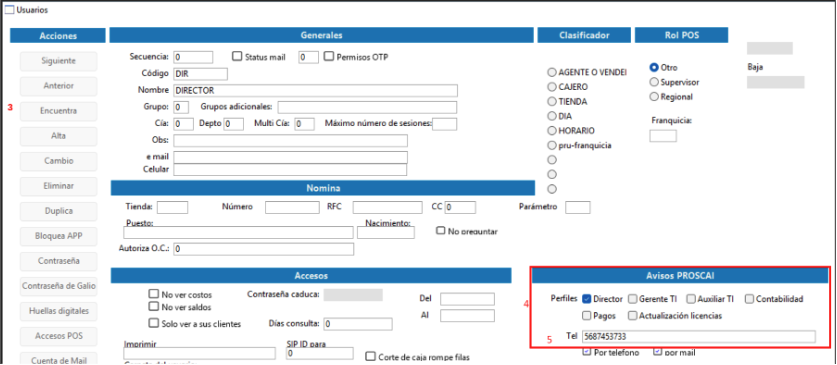Uncheck the Director profile checkbox

pos(587,299)
